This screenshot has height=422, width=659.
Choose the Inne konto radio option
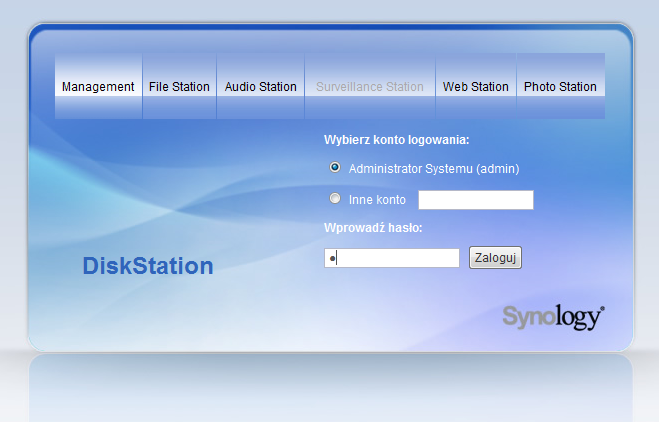[335, 198]
